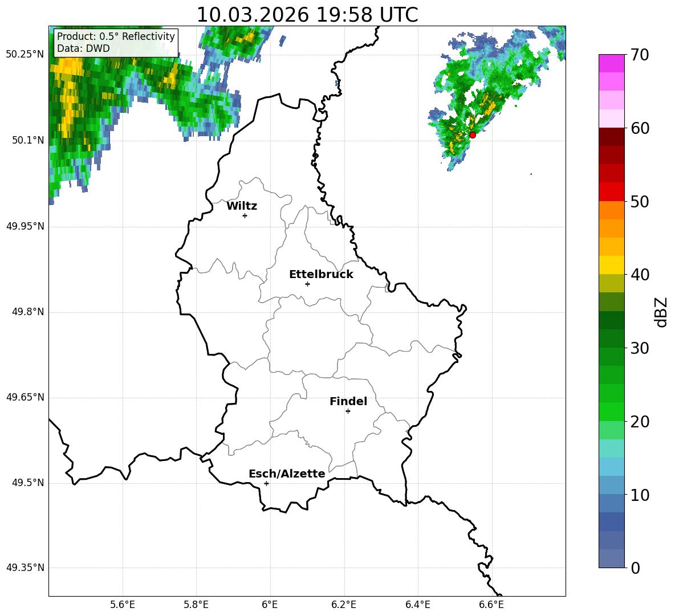Click the 49.35°N latitude label
The width and height of the screenshot is (675, 616).
click(25, 568)
